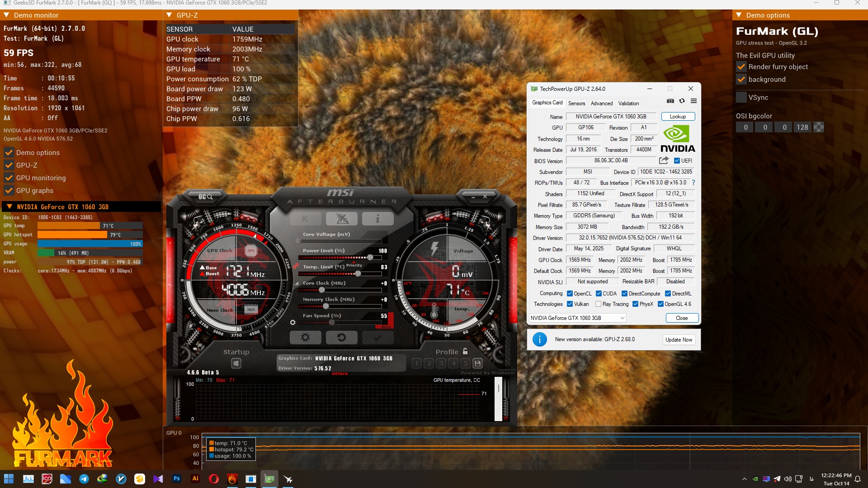The height and width of the screenshot is (488, 868).
Task: Open the Afterburner OC Scanner
Action: pyautogui.click(x=205, y=197)
